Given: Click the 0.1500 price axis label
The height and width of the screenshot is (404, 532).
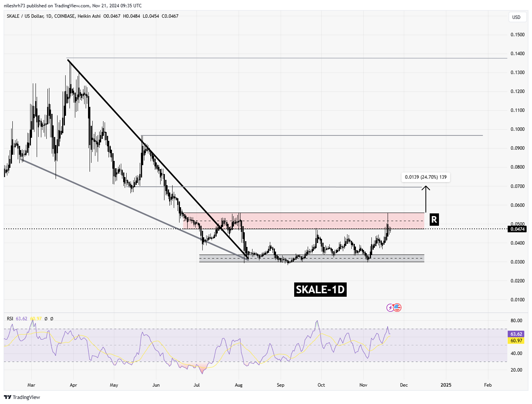Looking at the screenshot, I should click(517, 35).
